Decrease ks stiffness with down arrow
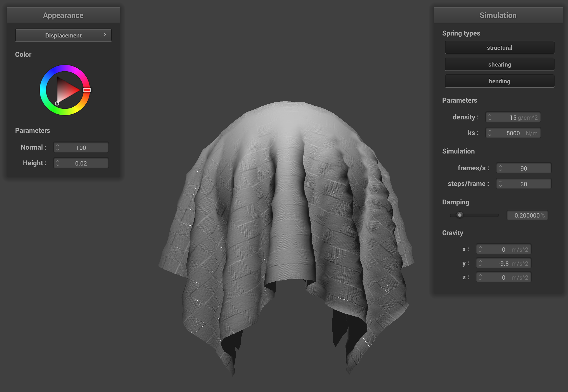Screen dimensions: 568x392 tap(490, 135)
